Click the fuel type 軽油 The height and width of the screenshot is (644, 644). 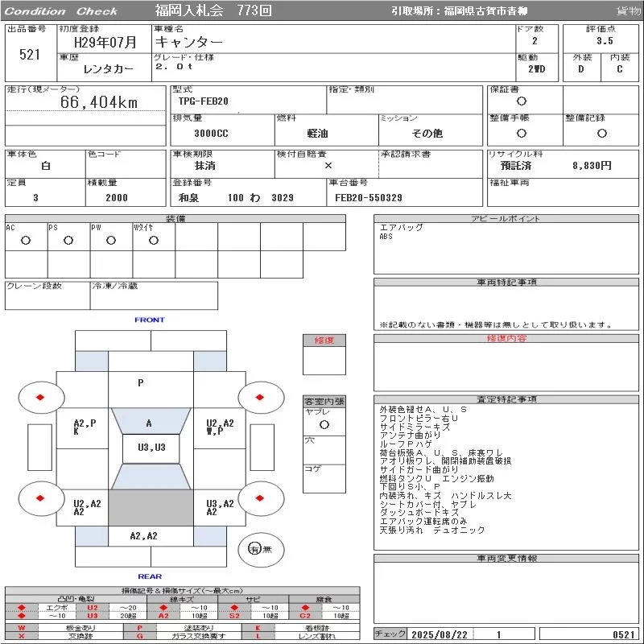click(317, 134)
